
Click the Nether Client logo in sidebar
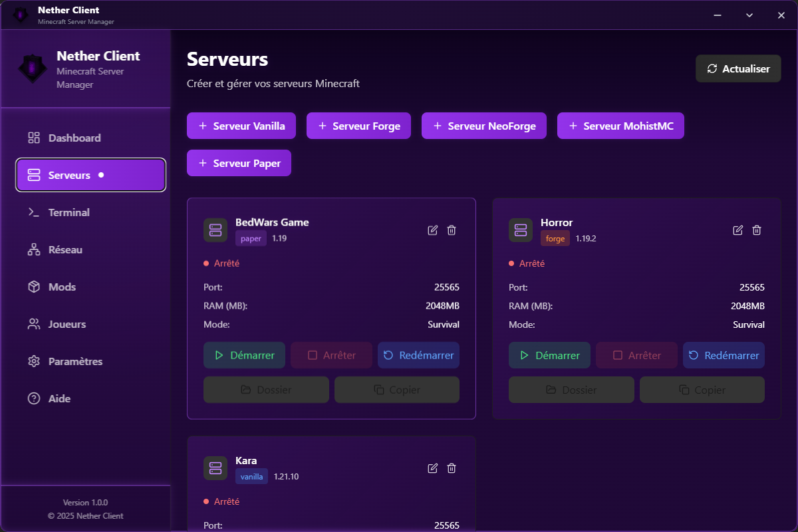coord(32,68)
